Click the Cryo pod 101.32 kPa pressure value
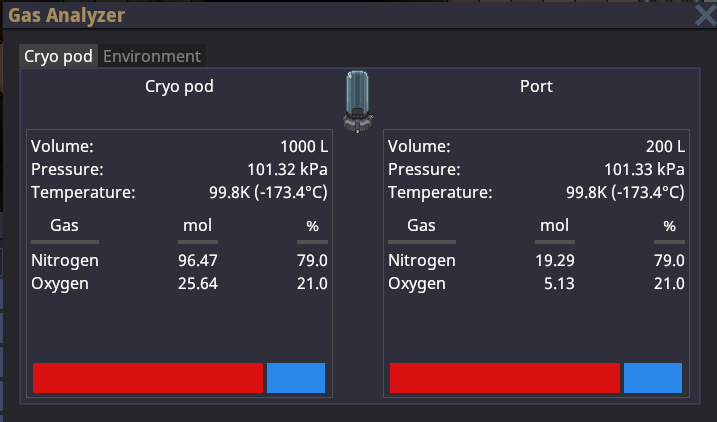717x422 pixels. coord(287,169)
